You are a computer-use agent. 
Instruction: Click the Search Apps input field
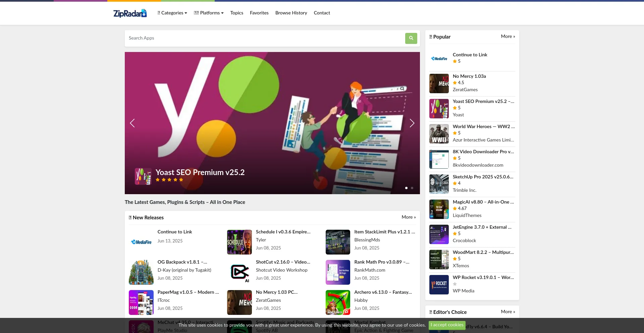point(265,38)
